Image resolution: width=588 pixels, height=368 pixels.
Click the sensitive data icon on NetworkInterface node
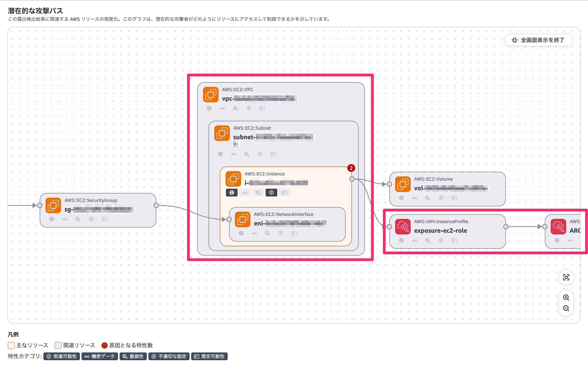pos(254,233)
